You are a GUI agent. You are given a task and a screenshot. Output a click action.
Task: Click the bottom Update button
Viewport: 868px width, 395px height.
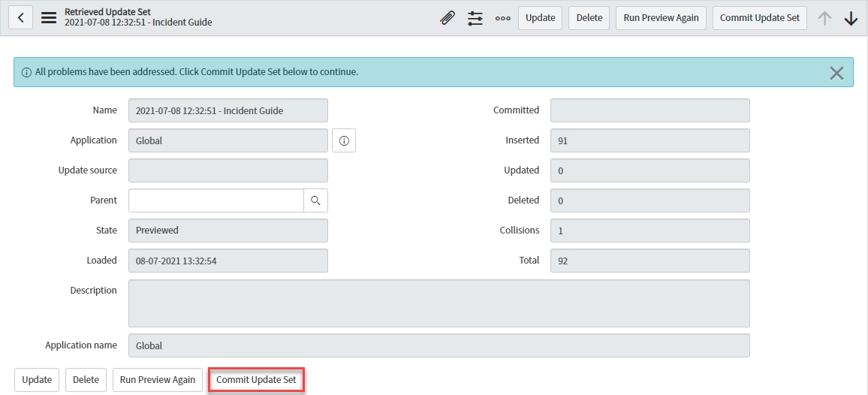click(37, 380)
